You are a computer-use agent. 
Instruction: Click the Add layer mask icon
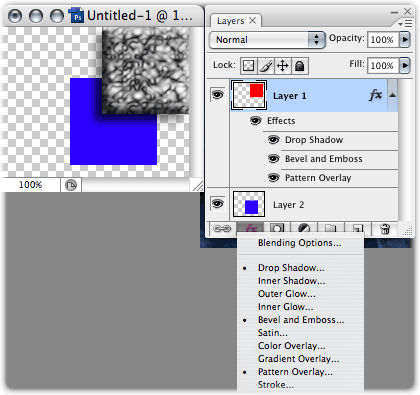coord(277,229)
